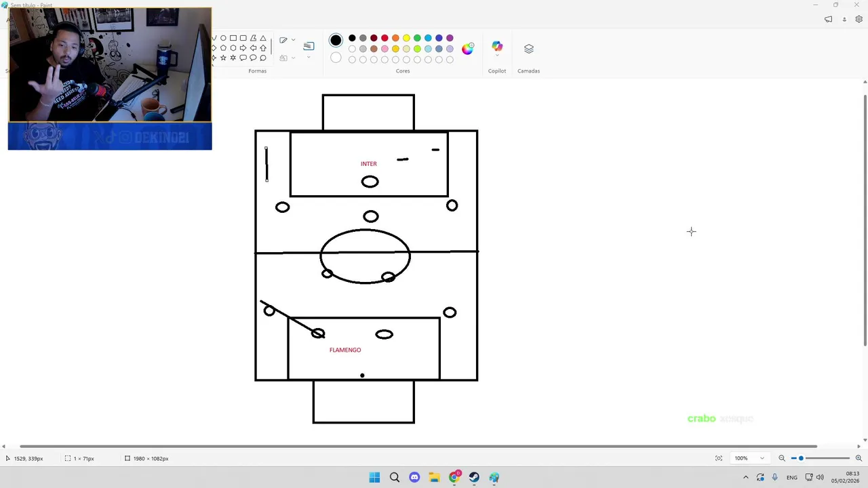Screen dimensions: 868x488
Task: Click the zoom in magnifier
Action: [x=859, y=458]
